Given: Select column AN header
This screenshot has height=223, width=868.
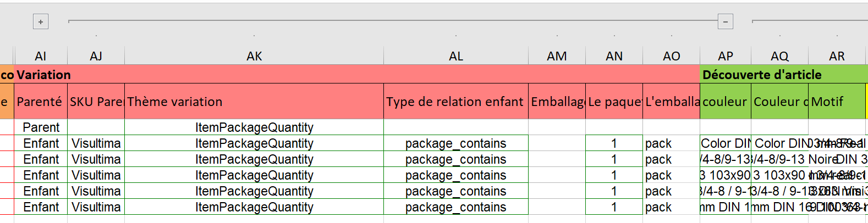Looking at the screenshot, I should click(x=614, y=56).
